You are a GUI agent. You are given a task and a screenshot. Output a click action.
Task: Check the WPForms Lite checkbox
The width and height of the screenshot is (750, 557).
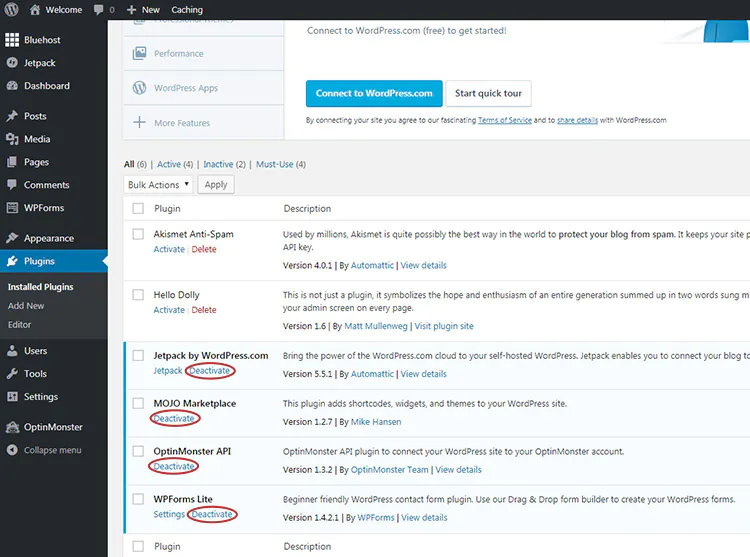(138, 499)
